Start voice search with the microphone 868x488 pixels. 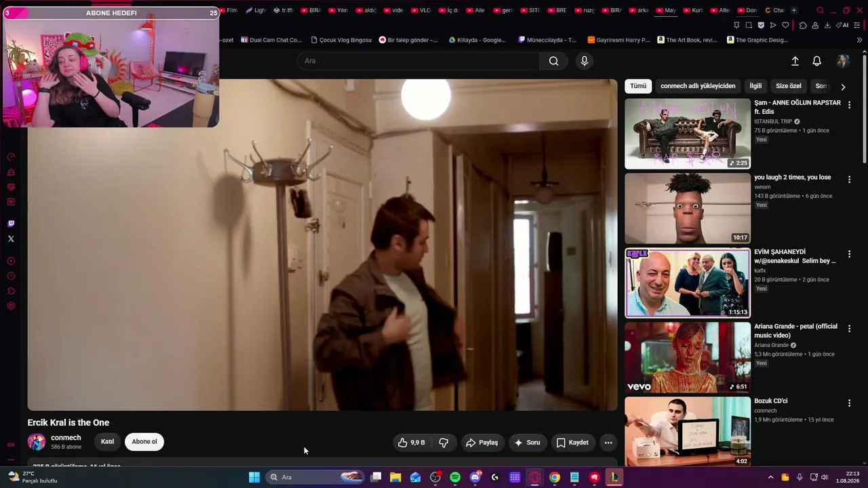(x=585, y=61)
